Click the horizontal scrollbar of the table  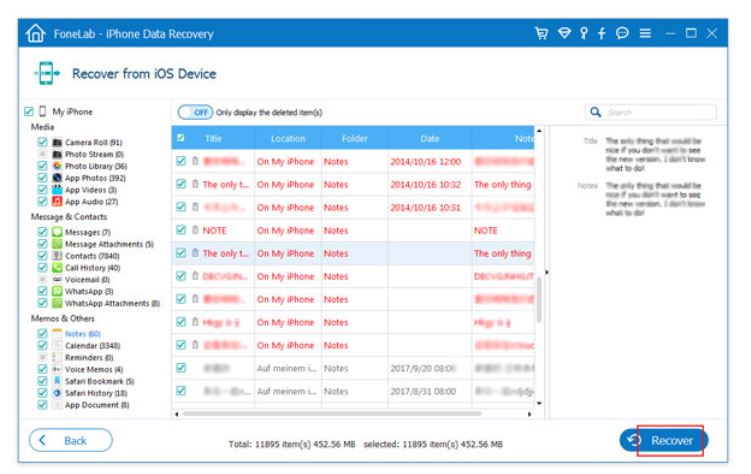coord(332,414)
